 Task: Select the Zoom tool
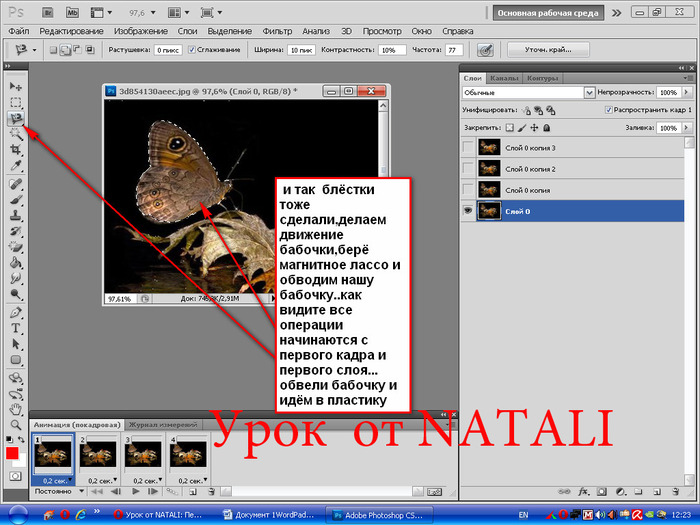[16, 425]
